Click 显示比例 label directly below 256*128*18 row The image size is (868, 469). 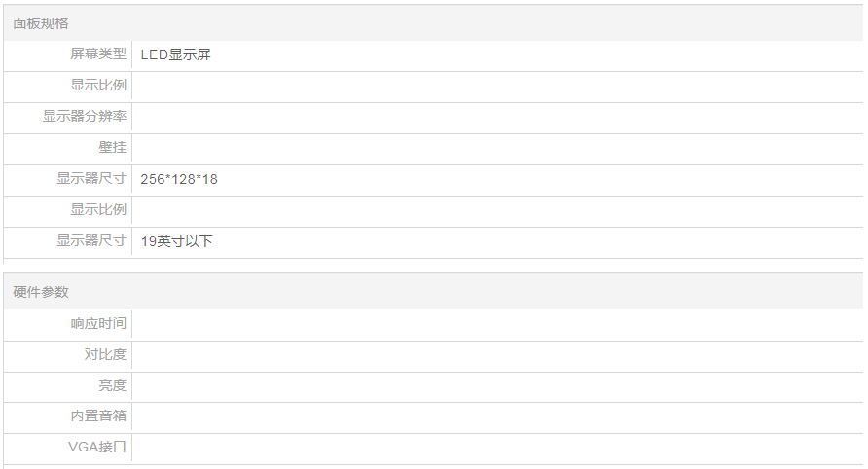pyautogui.click(x=98, y=210)
